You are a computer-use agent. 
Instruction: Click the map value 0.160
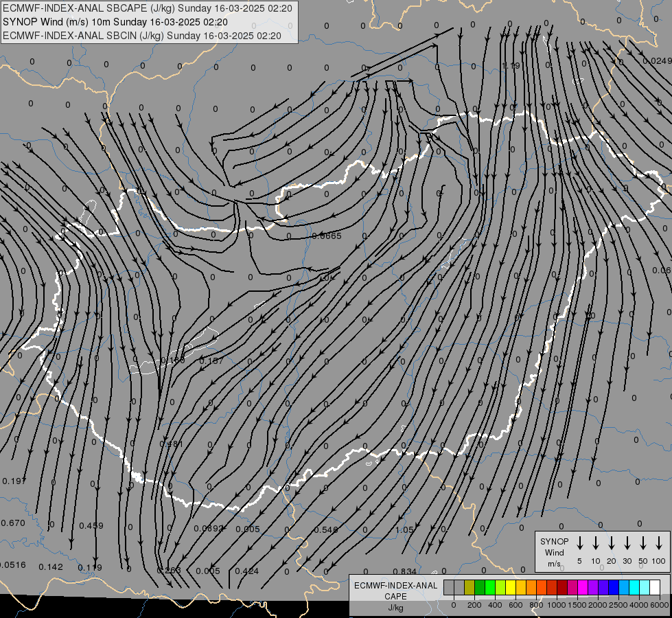tap(173, 360)
